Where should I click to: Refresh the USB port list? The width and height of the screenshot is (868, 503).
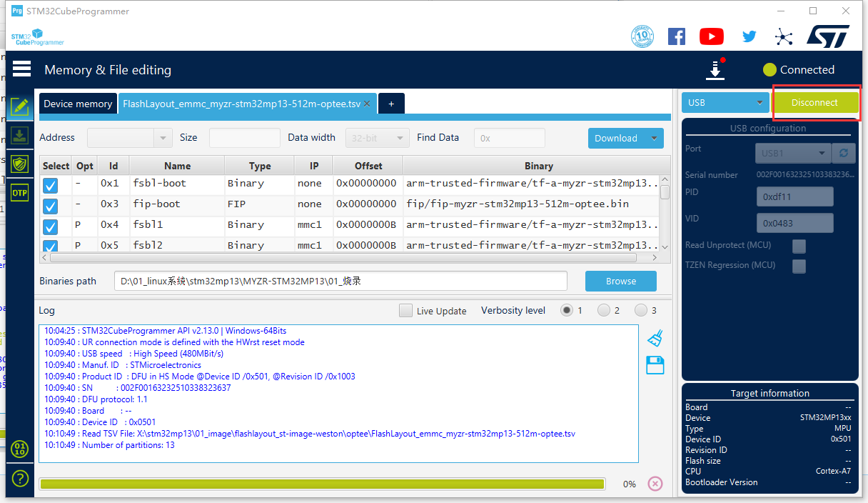(844, 153)
